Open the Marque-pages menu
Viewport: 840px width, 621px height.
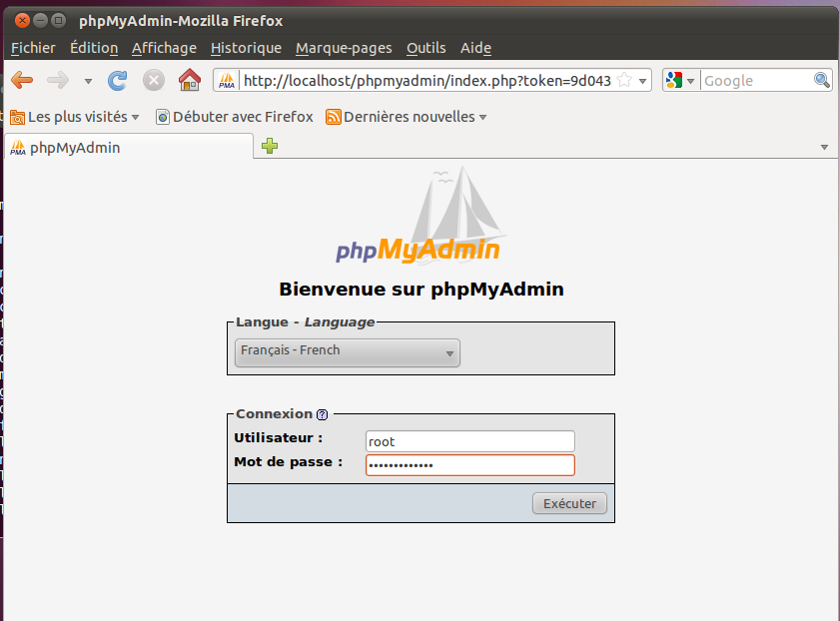click(345, 48)
